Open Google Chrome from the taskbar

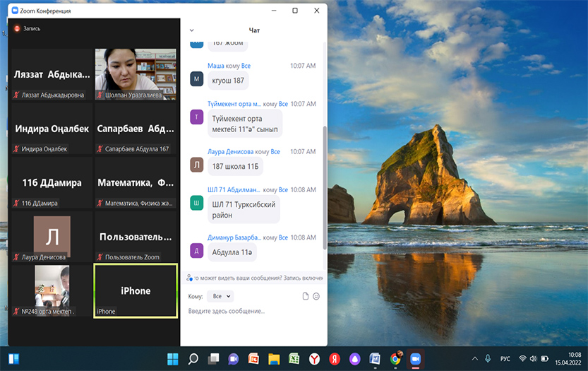pyautogui.click(x=396, y=358)
